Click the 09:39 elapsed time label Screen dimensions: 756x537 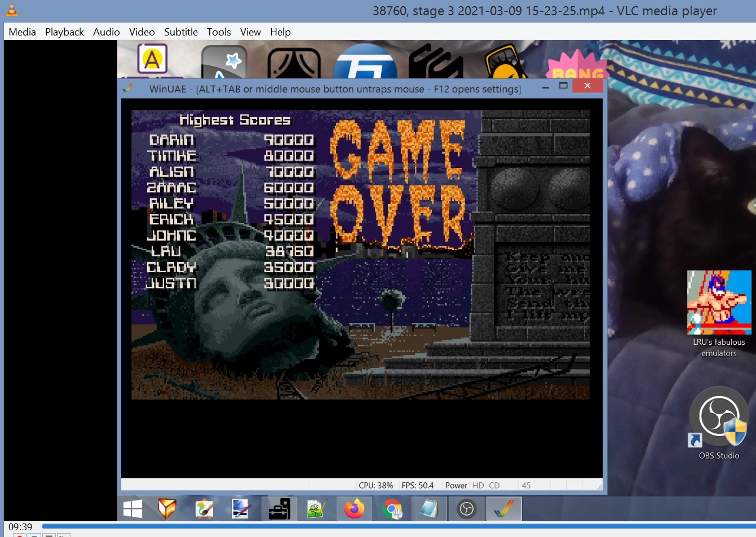[x=20, y=527]
